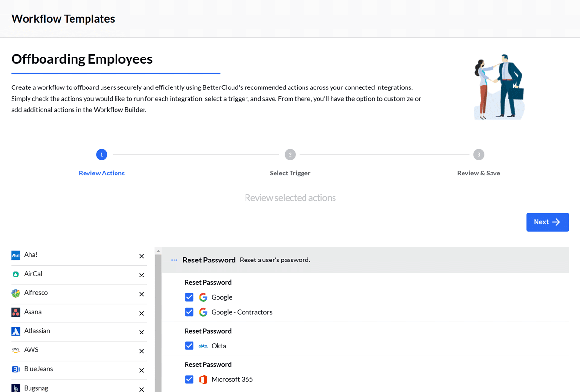Remove Alfresco with its X icon
Viewport: 580px width, 392px height.
142,294
